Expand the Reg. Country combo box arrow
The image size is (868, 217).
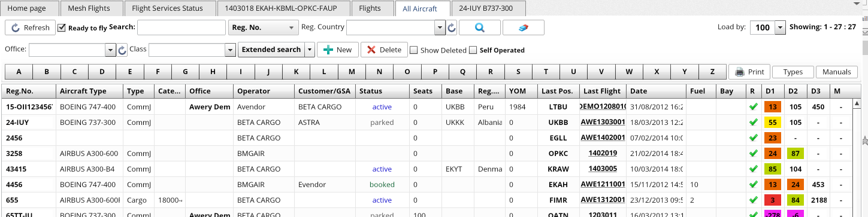(440, 27)
